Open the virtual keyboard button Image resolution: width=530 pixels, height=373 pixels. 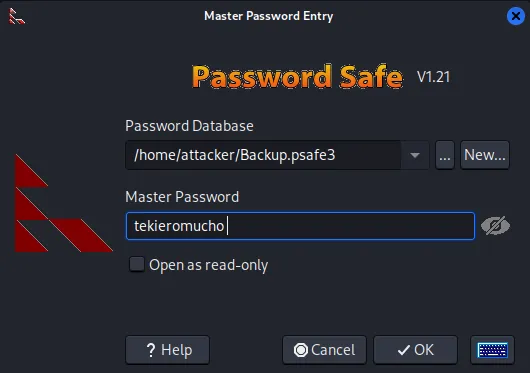(x=492, y=350)
